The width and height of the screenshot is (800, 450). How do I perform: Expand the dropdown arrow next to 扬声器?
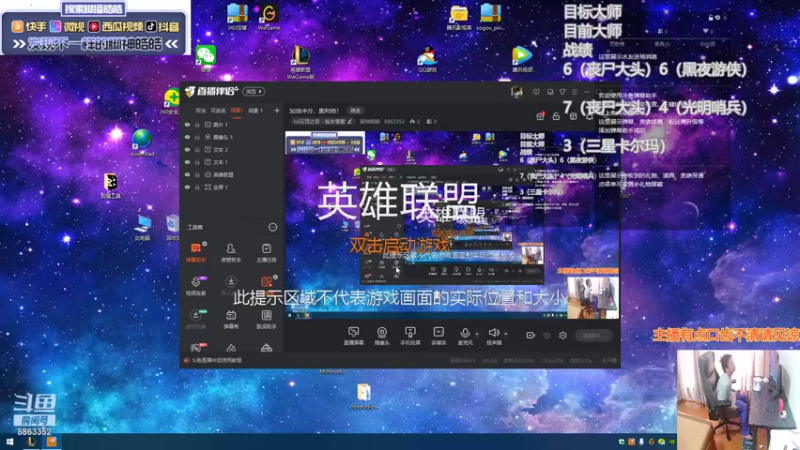(506, 334)
